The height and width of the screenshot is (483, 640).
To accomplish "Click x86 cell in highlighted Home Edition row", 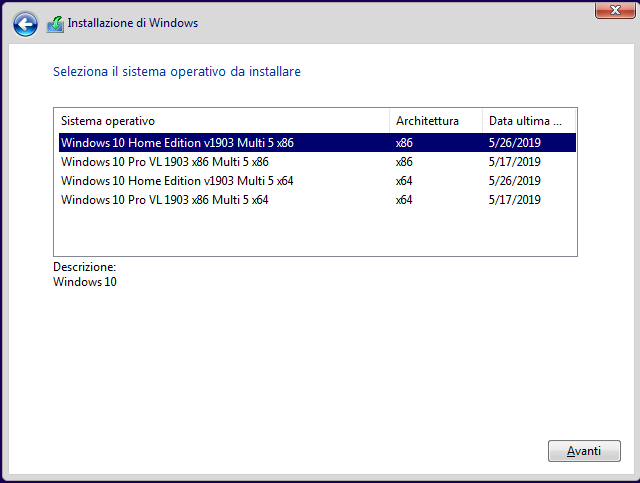I will click(404, 142).
